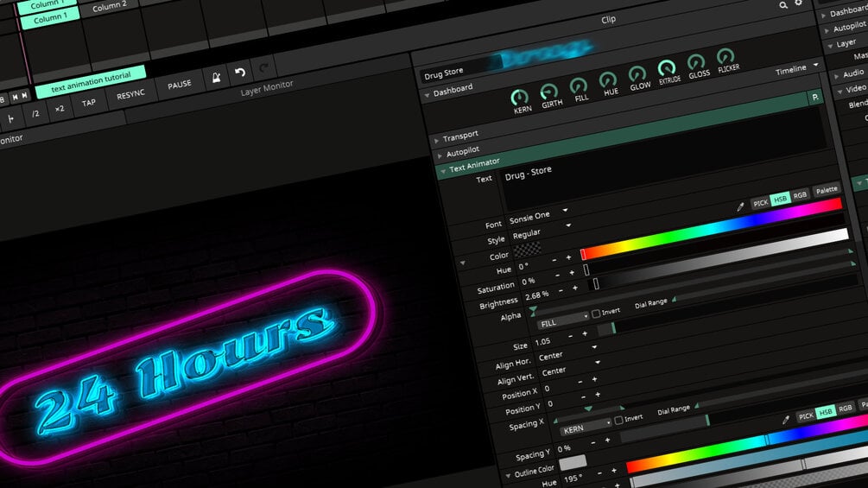Image resolution: width=868 pixels, height=488 pixels.
Task: Click the x2 tempo button
Action: click(60, 109)
